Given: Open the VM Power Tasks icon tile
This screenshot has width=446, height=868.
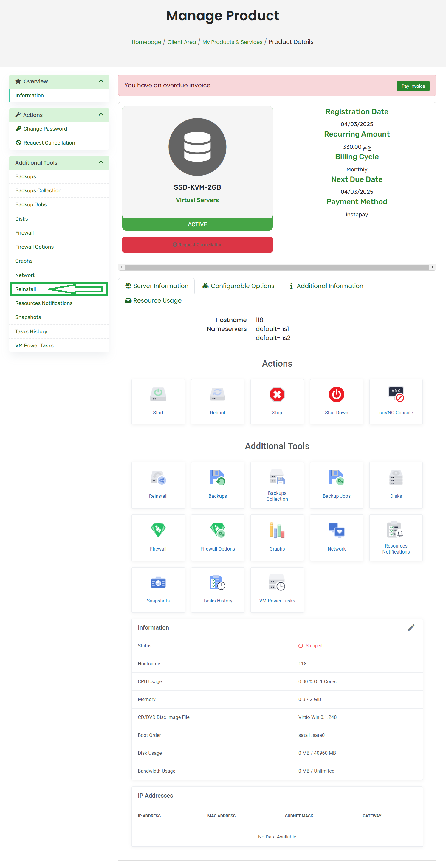Looking at the screenshot, I should coord(277,583).
